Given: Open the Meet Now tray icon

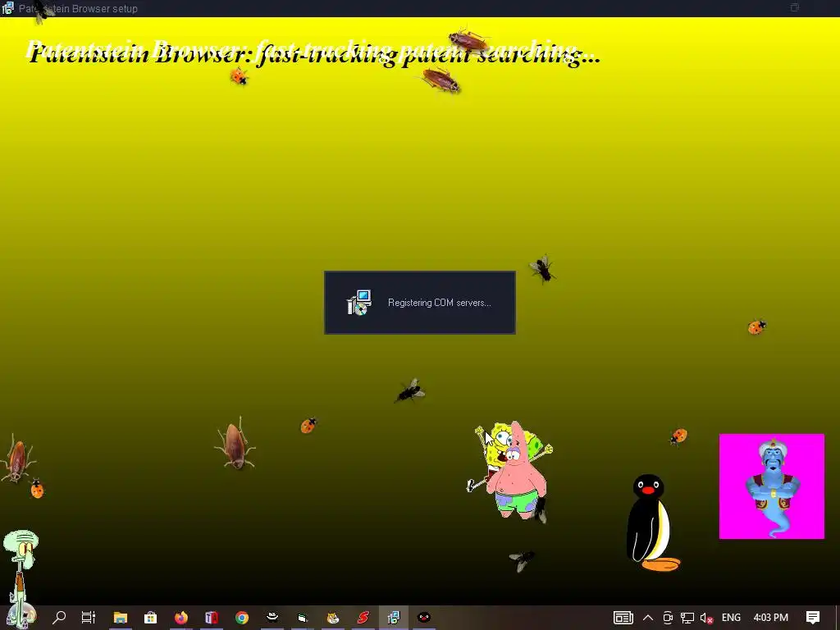Looking at the screenshot, I should pyautogui.click(x=668, y=618).
